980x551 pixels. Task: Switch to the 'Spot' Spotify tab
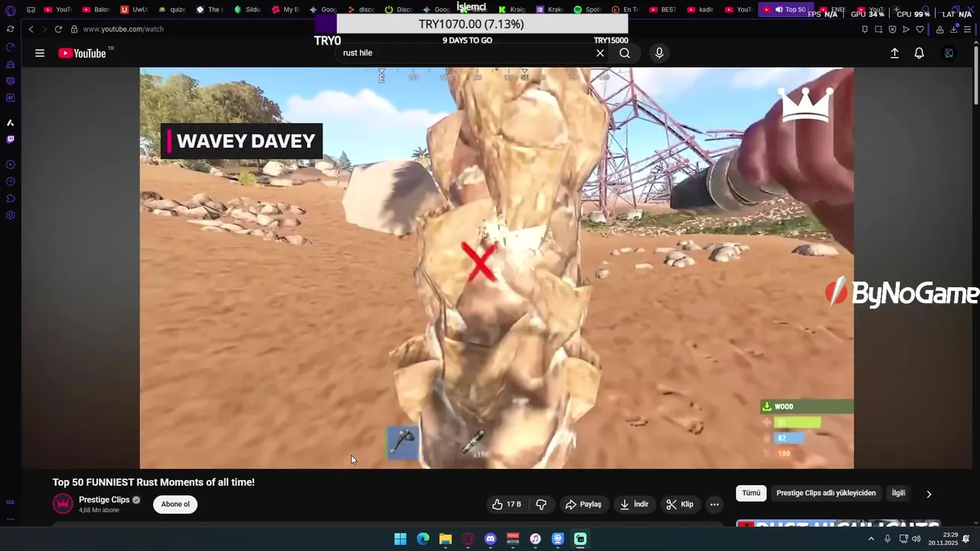click(x=587, y=10)
